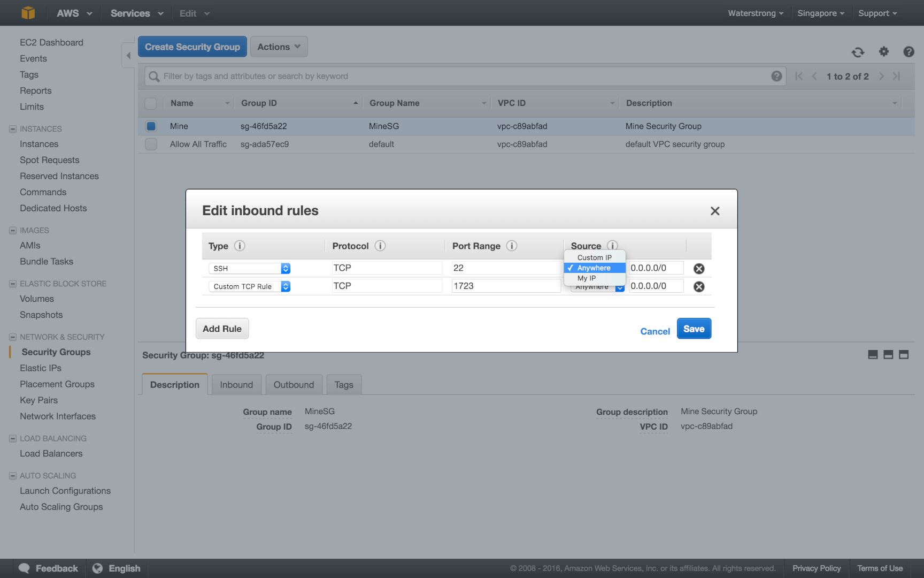Open the Singapore region menu
The height and width of the screenshot is (578, 924).
point(820,13)
